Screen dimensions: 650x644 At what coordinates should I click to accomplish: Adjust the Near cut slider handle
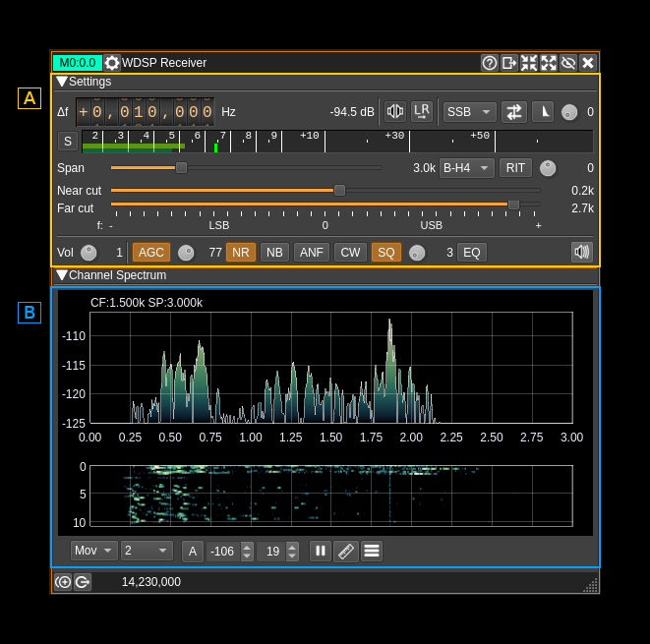pyautogui.click(x=339, y=191)
